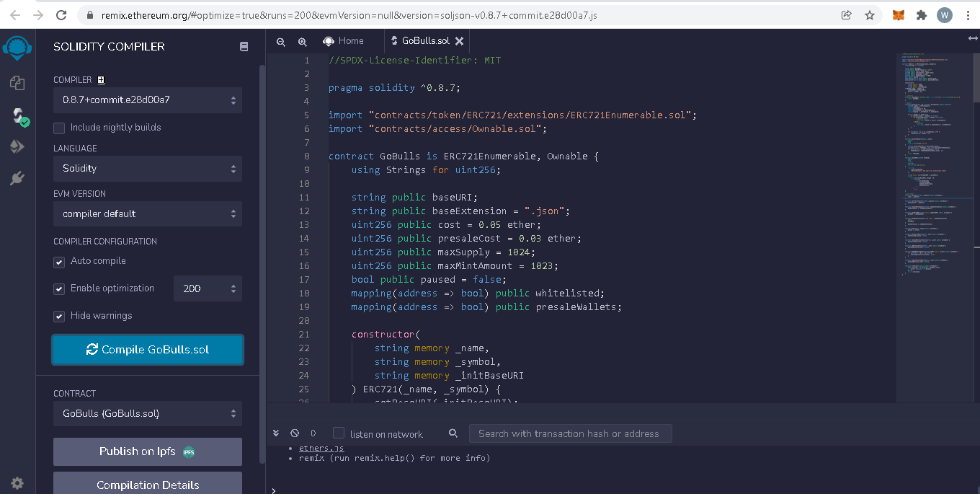Image resolution: width=980 pixels, height=494 pixels.
Task: Click the 'pragma solidity ^0.8.7;' line
Action: click(394, 88)
